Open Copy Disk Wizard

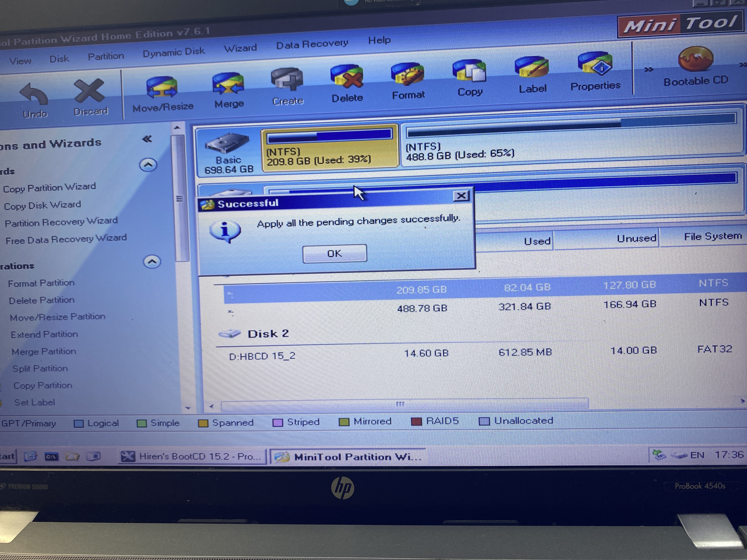(42, 205)
